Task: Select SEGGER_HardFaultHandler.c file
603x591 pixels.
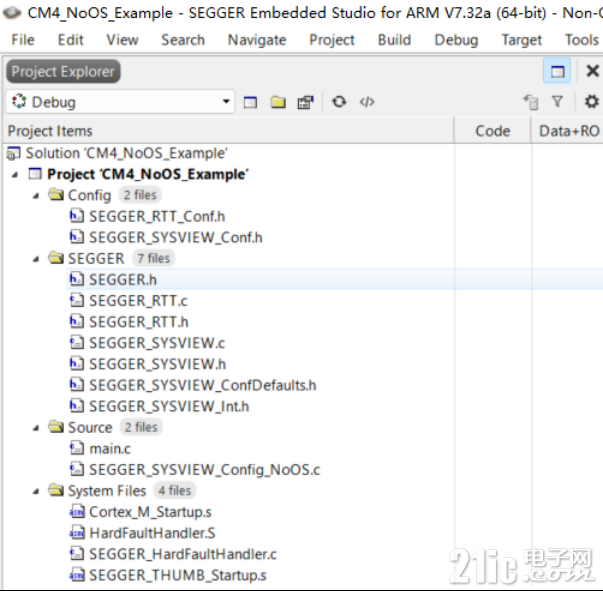Action: pyautogui.click(x=183, y=554)
